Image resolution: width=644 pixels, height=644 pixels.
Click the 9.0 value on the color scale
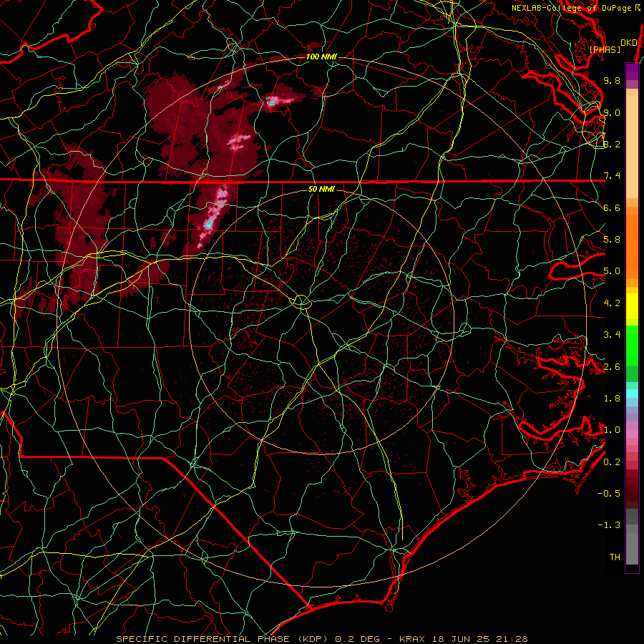(x=612, y=112)
